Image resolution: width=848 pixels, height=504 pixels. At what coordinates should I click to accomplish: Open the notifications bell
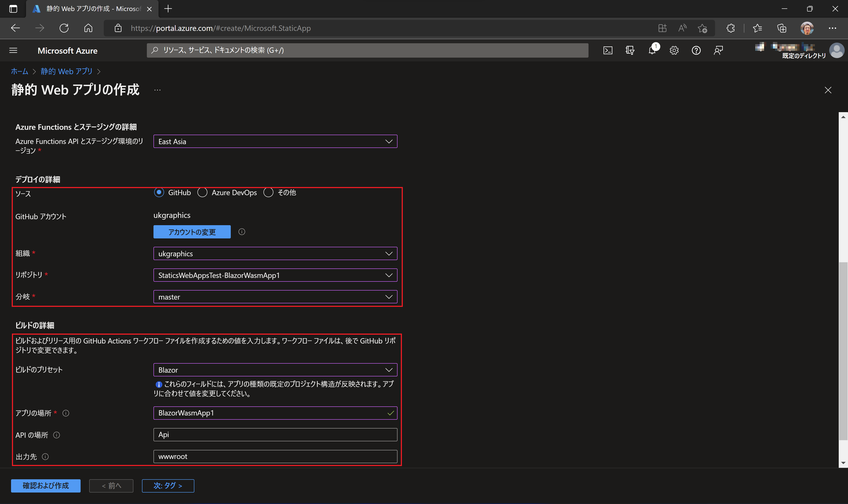652,50
